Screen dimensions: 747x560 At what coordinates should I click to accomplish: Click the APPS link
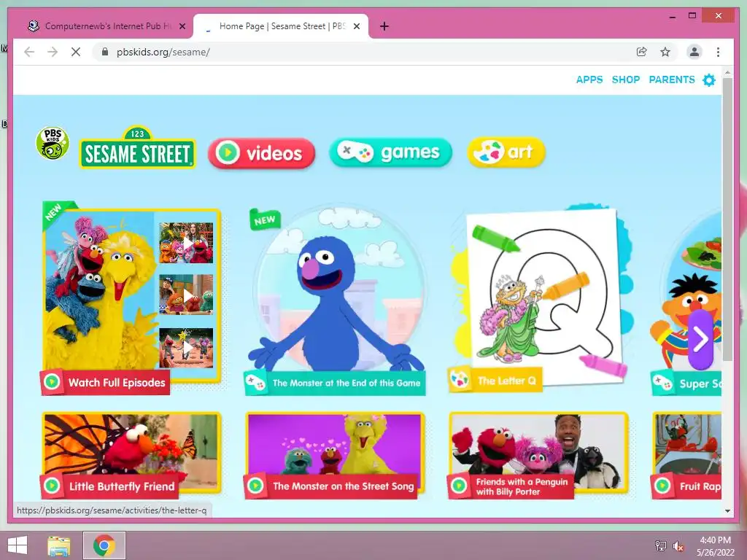pyautogui.click(x=589, y=79)
